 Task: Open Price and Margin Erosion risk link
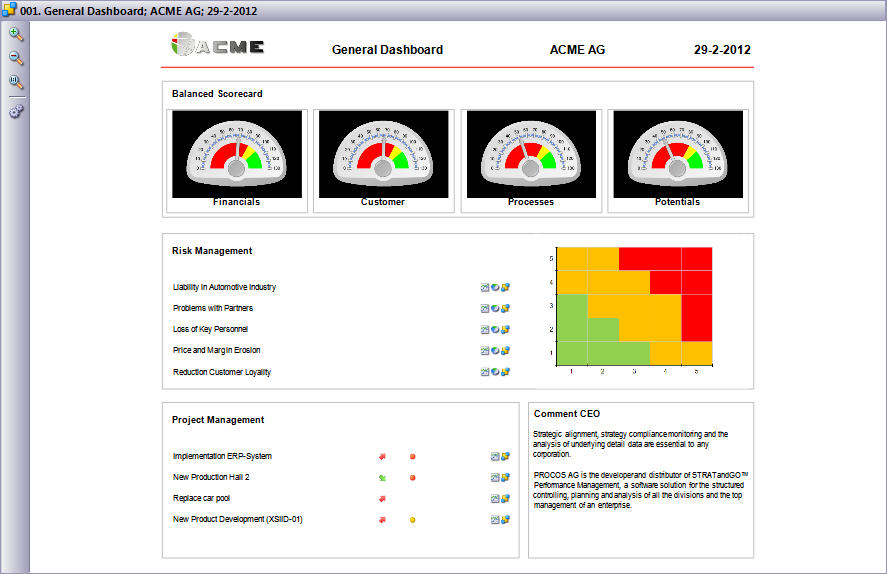tap(216, 351)
